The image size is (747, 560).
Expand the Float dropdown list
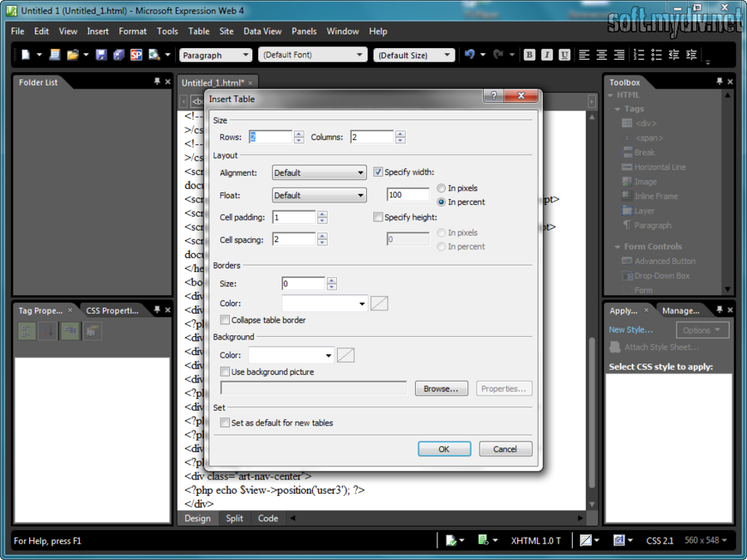point(319,195)
